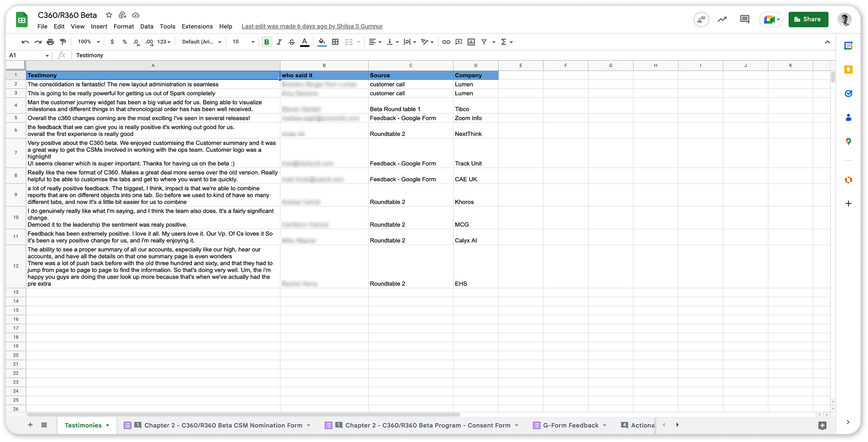The width and height of the screenshot is (868, 442).
Task: Open the text color picker
Action: (x=305, y=42)
